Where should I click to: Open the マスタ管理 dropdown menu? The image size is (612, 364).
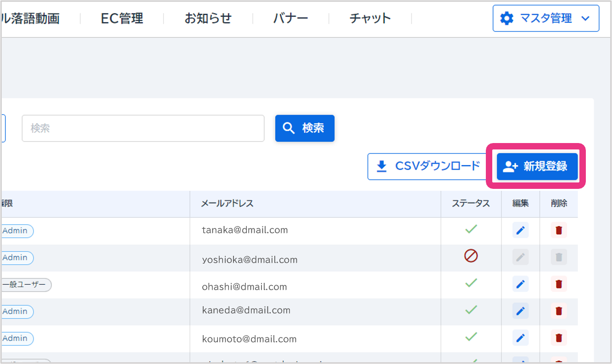[545, 18]
